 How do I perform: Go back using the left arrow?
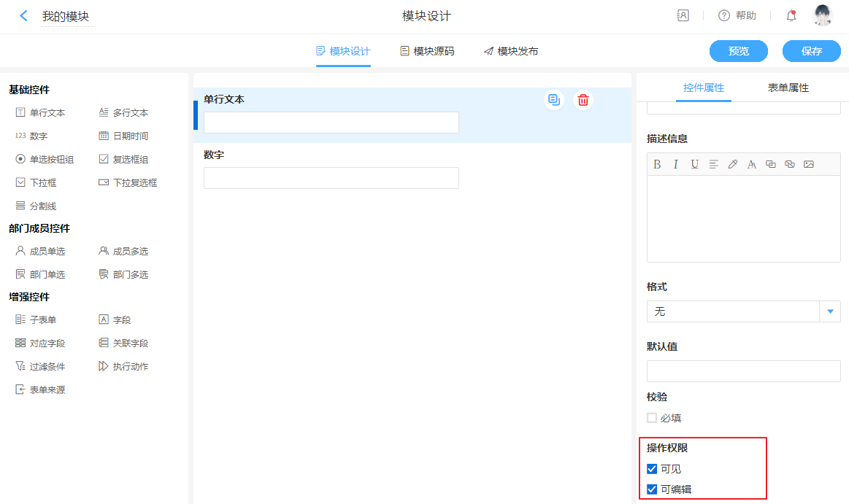24,16
